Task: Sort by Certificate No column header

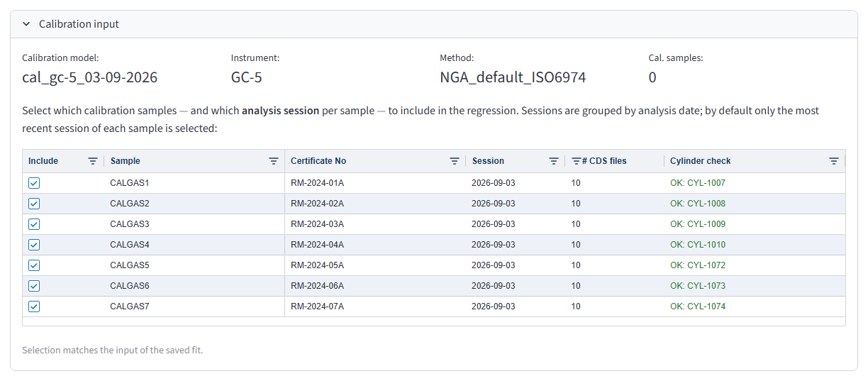Action: click(x=318, y=161)
